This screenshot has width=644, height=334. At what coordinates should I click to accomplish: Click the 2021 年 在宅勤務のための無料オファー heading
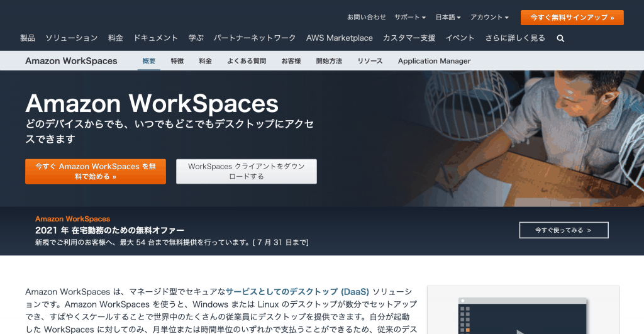(x=109, y=230)
